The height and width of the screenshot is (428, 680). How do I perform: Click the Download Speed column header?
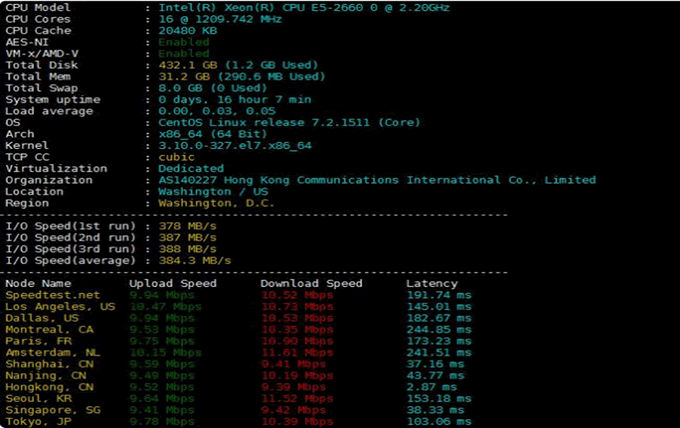[311, 283]
